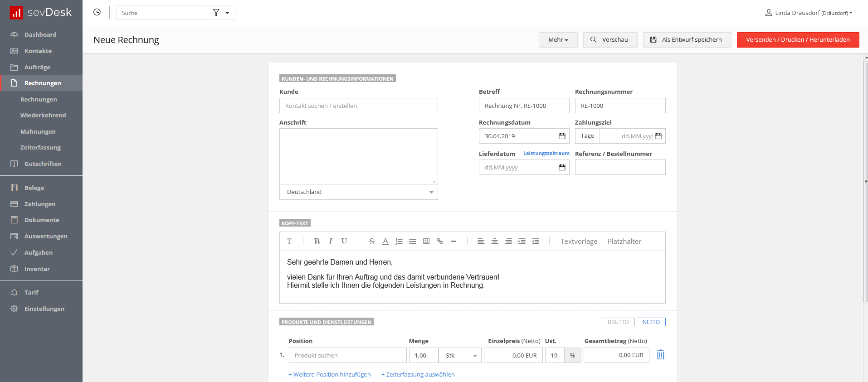Insert a link in the Kopf-Text editor

(439, 242)
